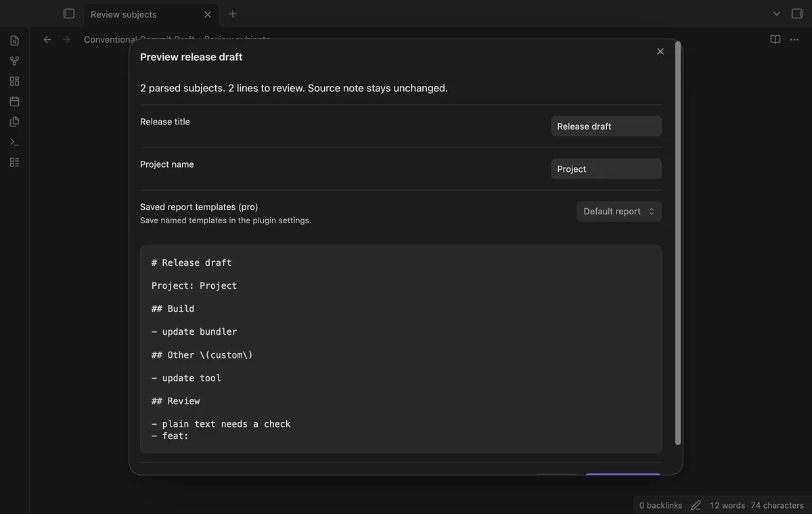Click the insert template ribbon icon
This screenshot has width=812, height=514.
point(14,122)
